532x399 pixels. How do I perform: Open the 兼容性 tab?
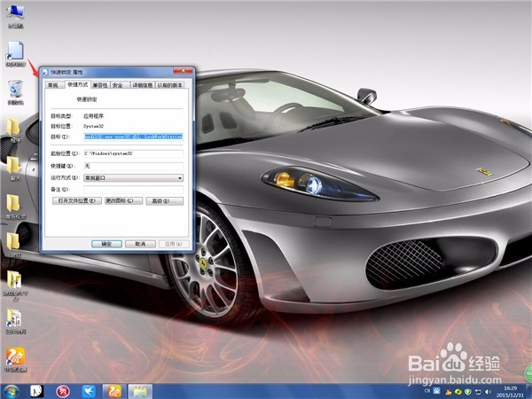click(x=100, y=85)
